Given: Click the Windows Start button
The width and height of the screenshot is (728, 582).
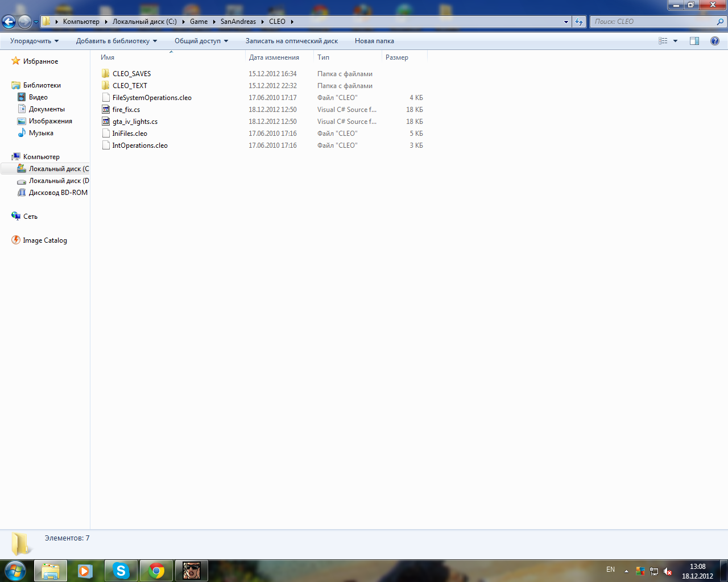Looking at the screenshot, I should point(15,571).
